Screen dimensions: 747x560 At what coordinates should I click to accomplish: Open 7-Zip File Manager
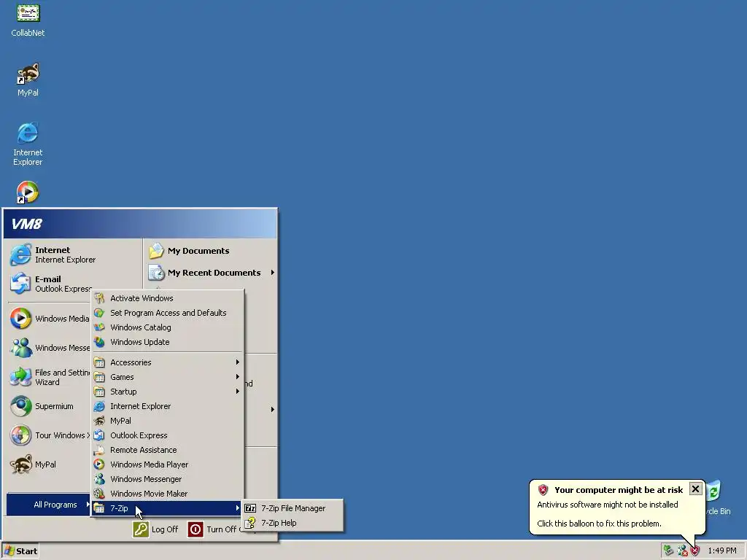[x=293, y=508]
